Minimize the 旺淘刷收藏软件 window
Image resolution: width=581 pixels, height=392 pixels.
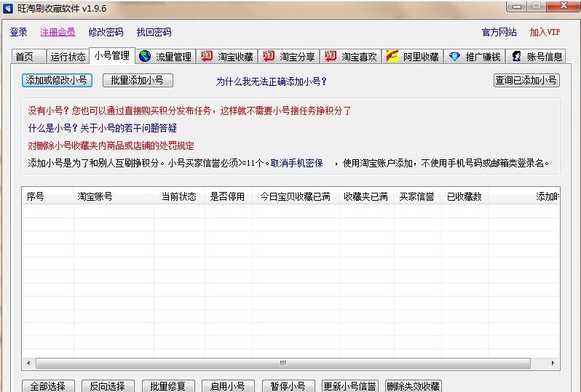517,7
